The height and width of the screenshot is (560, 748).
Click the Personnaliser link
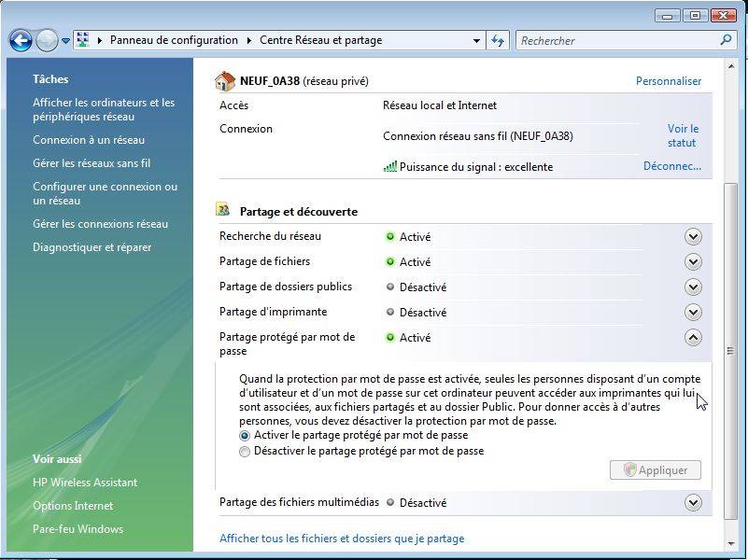point(669,81)
